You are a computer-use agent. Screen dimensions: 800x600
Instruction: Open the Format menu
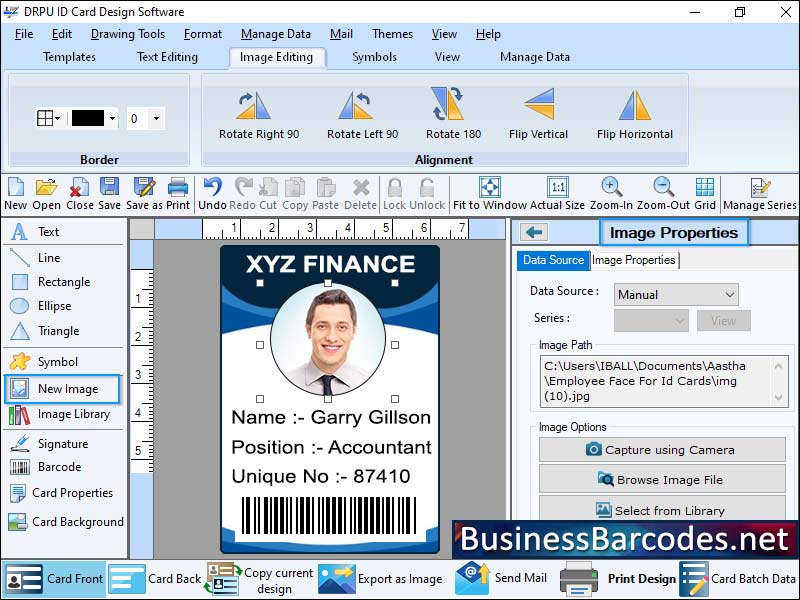click(203, 34)
